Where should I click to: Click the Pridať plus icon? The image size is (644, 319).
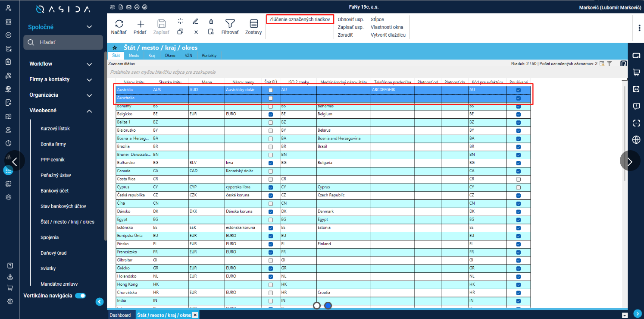tap(140, 24)
